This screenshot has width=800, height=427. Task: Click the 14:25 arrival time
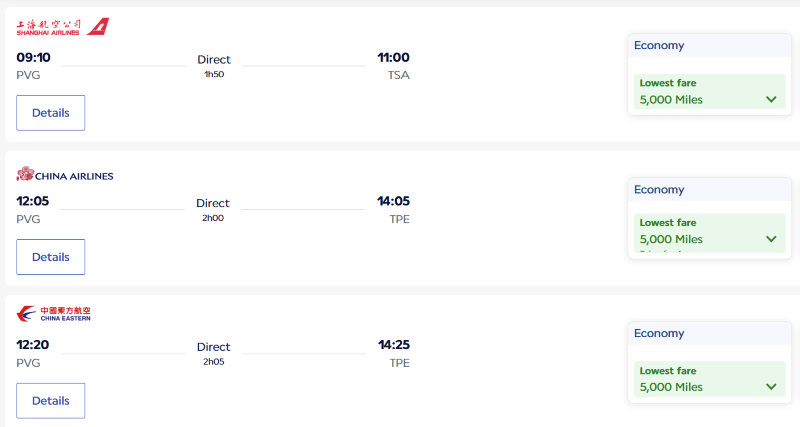393,345
